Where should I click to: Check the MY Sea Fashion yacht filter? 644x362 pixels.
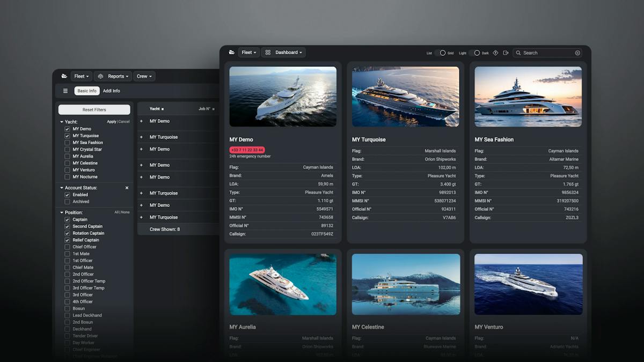pos(67,143)
